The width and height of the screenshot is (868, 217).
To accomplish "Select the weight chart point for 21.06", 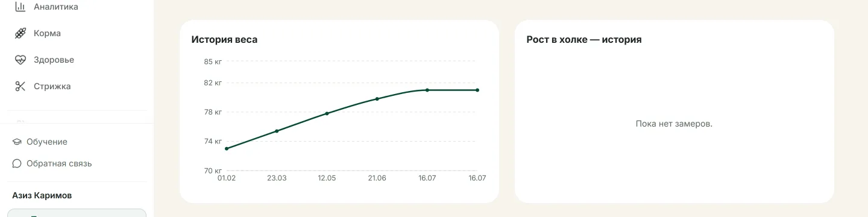I will [377, 99].
